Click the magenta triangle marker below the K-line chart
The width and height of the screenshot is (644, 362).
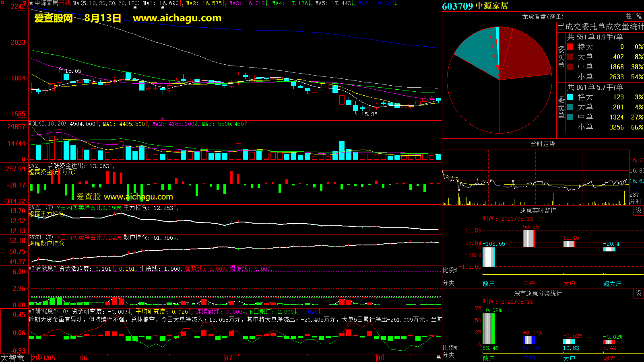coord(162,119)
